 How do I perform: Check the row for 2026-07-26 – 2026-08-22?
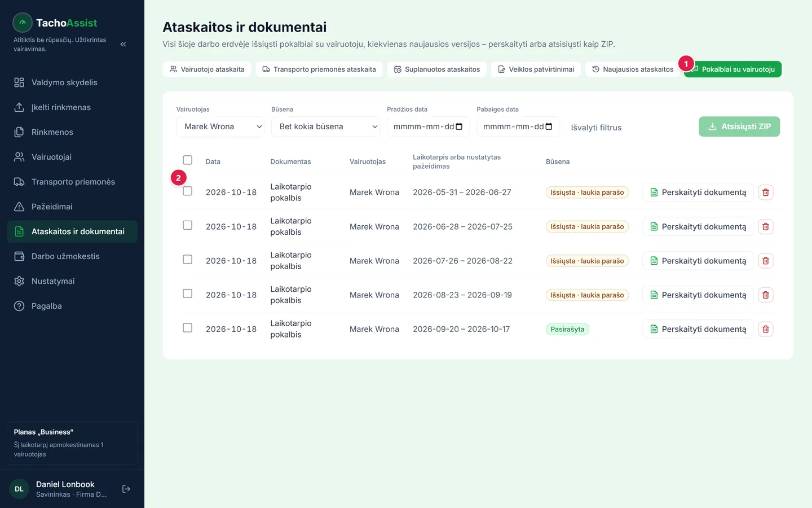point(188,260)
